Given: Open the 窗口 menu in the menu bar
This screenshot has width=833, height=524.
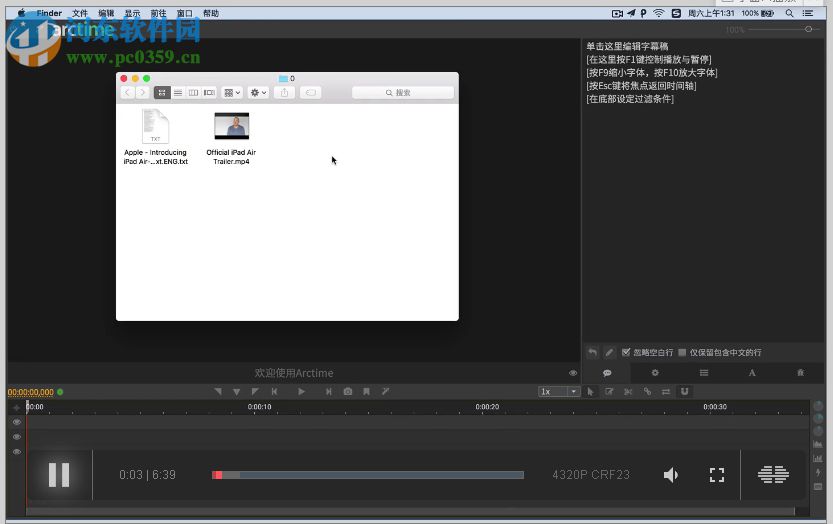Looking at the screenshot, I should (184, 13).
